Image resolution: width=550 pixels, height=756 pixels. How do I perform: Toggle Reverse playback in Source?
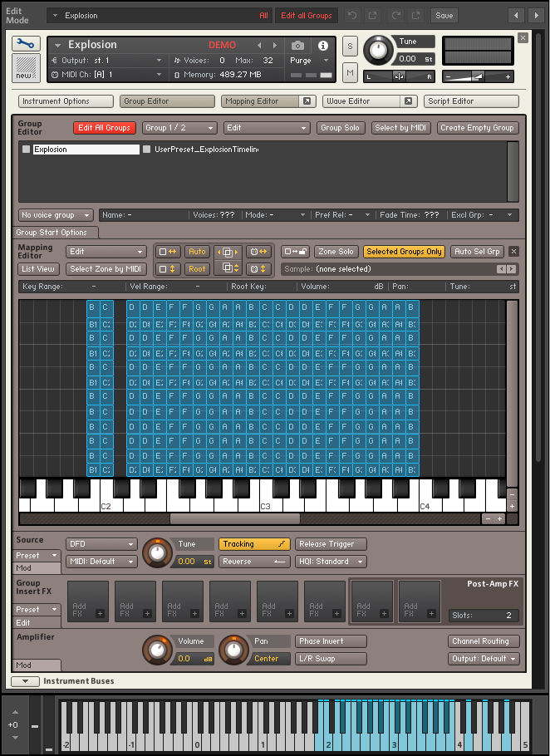coord(254,562)
